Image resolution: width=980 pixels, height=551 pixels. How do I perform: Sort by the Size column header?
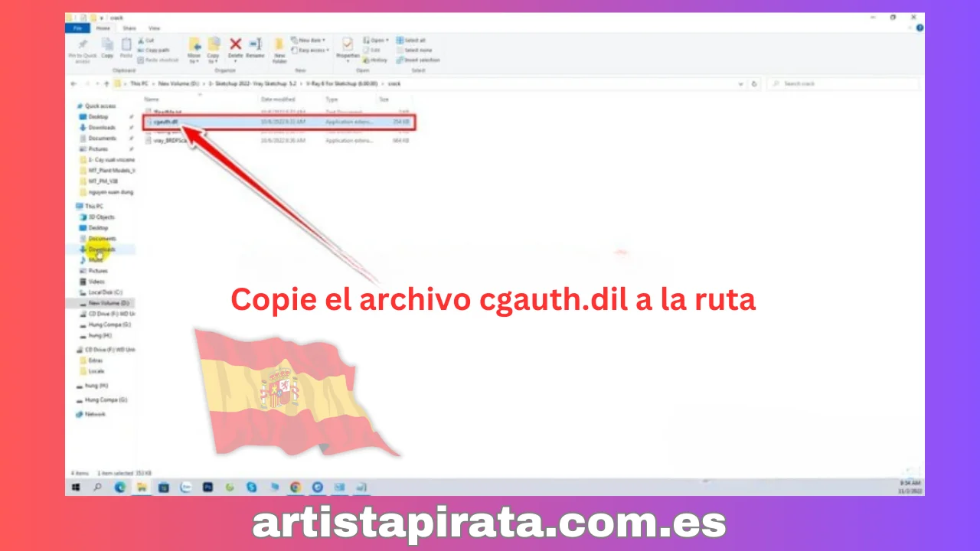tap(384, 99)
